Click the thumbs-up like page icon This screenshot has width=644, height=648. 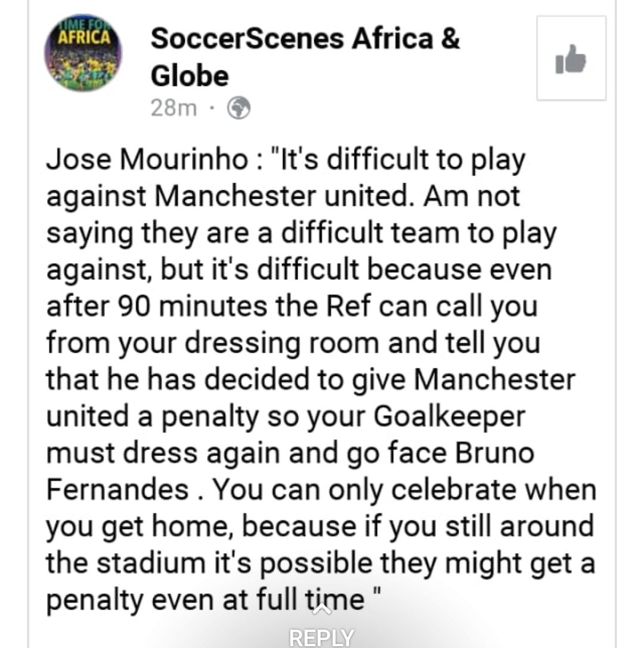pyautogui.click(x=571, y=58)
